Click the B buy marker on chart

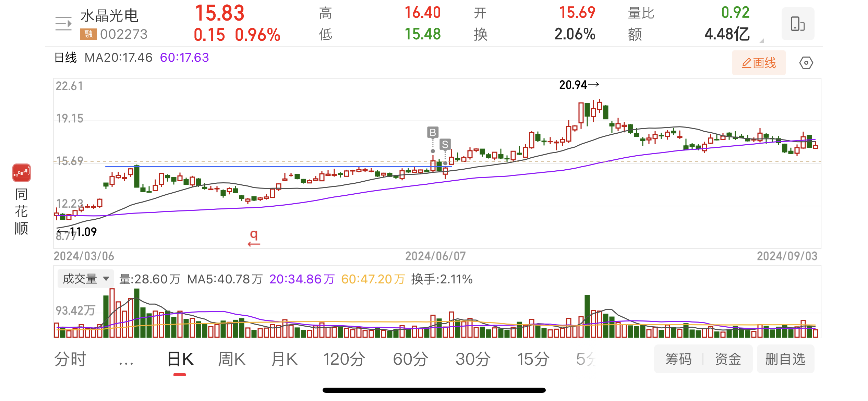(x=433, y=132)
